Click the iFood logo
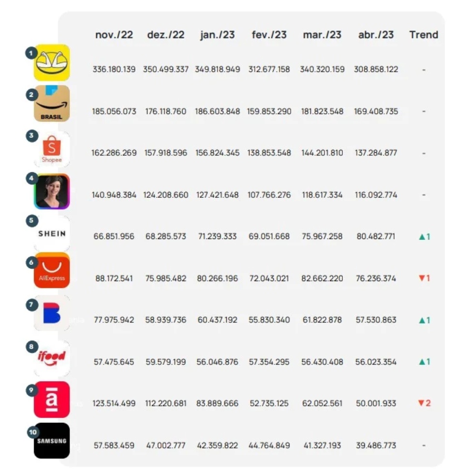Viewport: 472px width, 476px height. [x=52, y=358]
